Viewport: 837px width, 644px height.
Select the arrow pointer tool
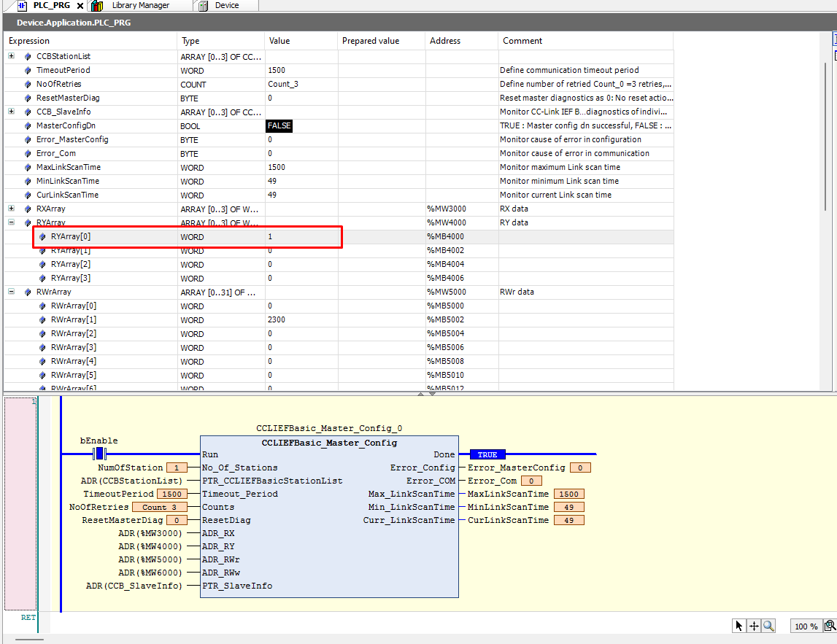[x=738, y=626]
